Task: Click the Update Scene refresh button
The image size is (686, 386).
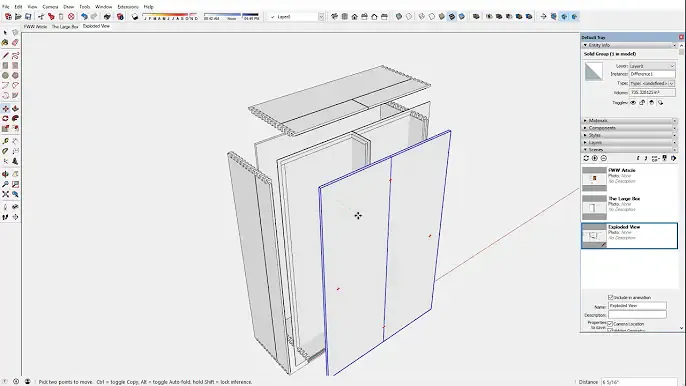Action: click(x=586, y=158)
